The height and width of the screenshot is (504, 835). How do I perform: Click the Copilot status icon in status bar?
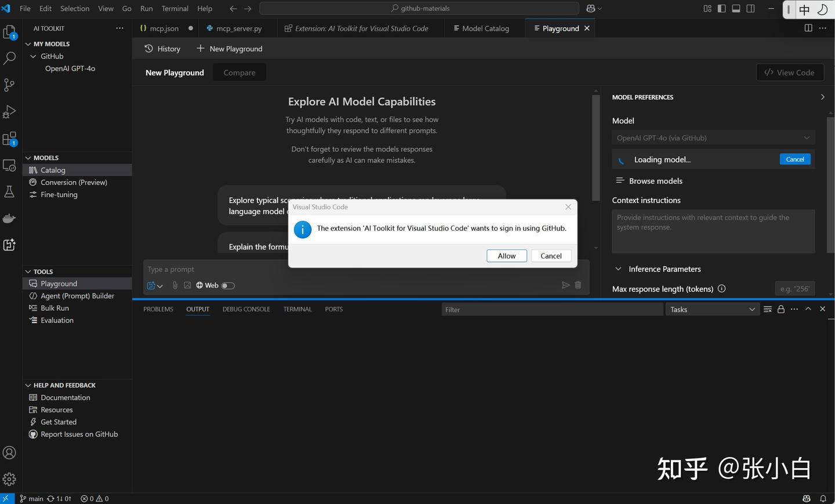(x=807, y=499)
